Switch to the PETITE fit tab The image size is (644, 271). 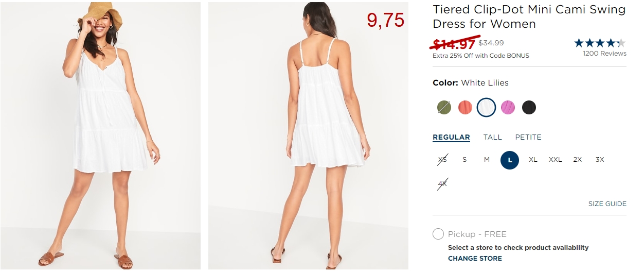528,137
